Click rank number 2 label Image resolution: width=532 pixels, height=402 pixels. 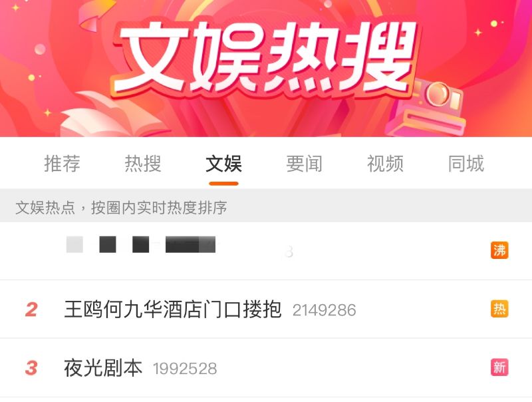click(31, 309)
